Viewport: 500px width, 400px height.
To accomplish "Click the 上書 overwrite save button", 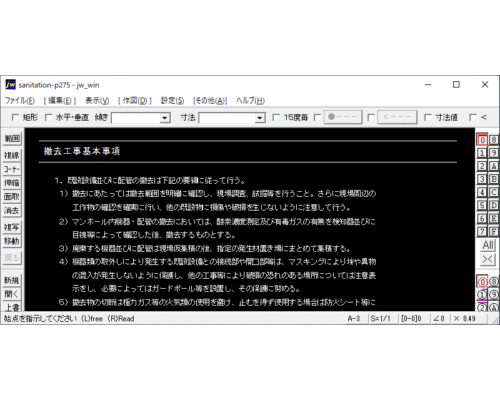I will point(12,307).
